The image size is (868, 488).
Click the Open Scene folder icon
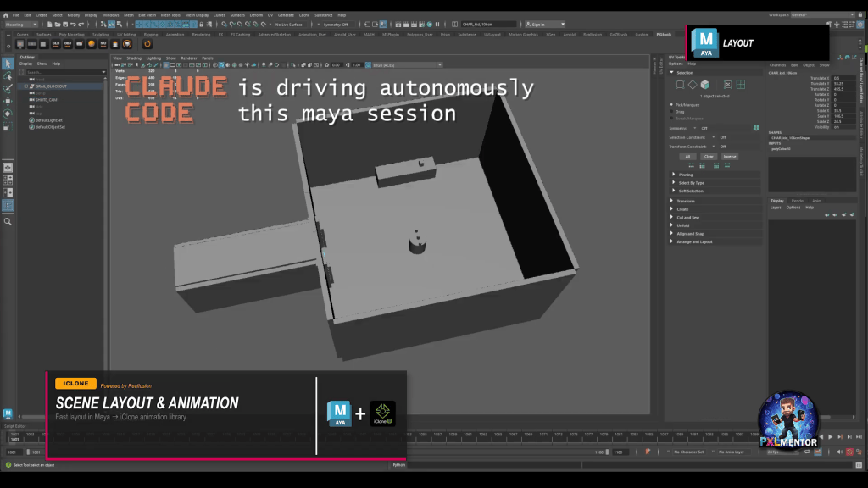58,25
